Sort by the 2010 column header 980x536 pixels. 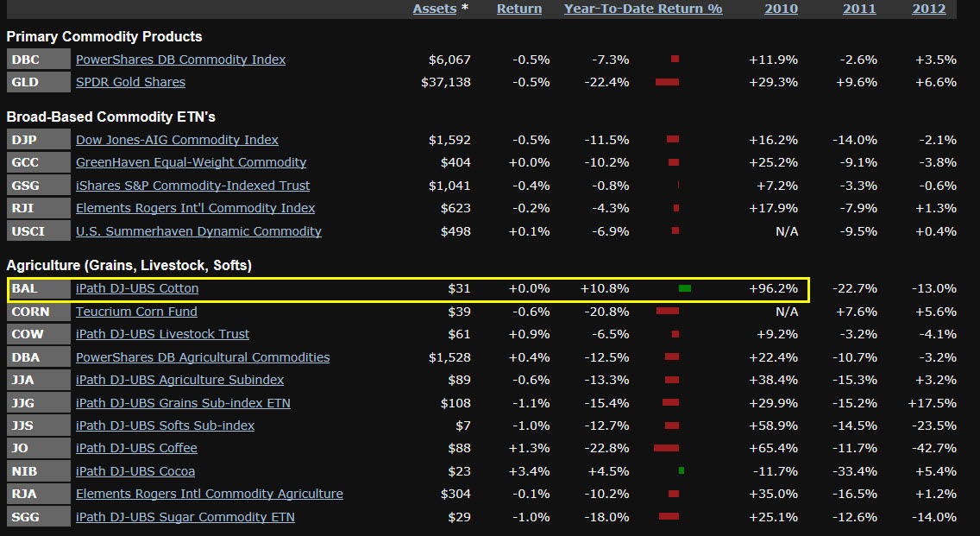pyautogui.click(x=781, y=9)
